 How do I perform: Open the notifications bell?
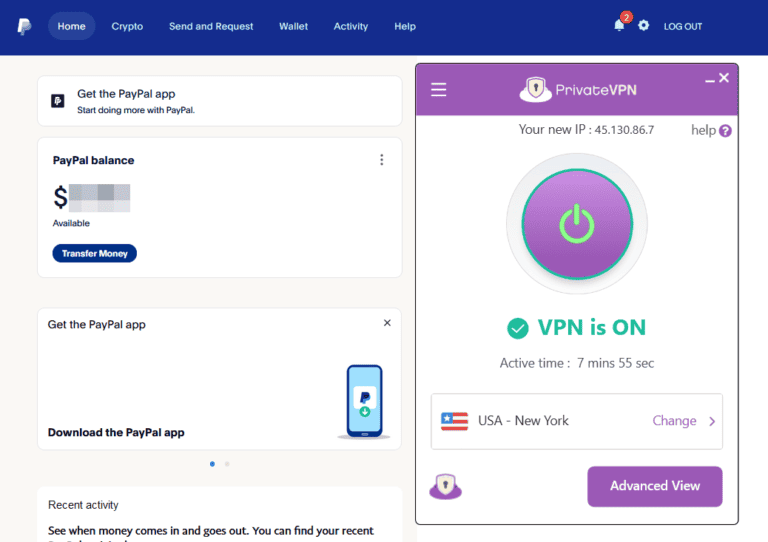coord(619,26)
